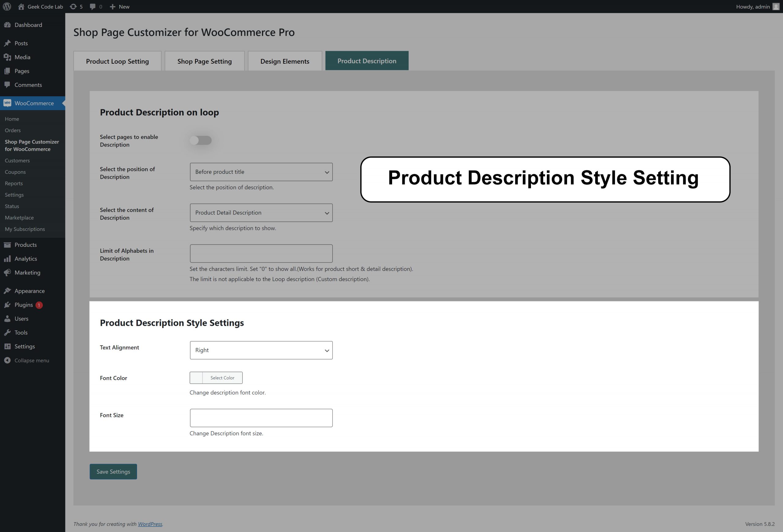Click the plus New icon
The height and width of the screenshot is (532, 783).
coord(113,6)
